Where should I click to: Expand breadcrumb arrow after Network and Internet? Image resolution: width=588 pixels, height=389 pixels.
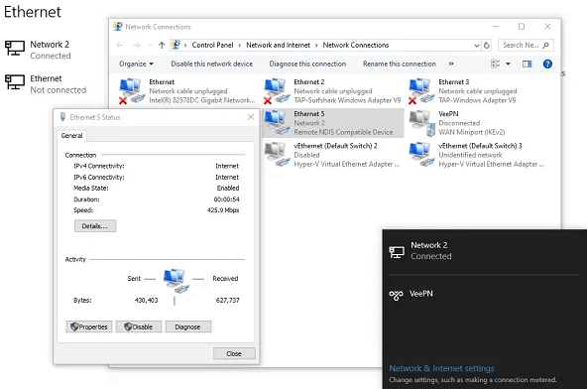[316, 45]
